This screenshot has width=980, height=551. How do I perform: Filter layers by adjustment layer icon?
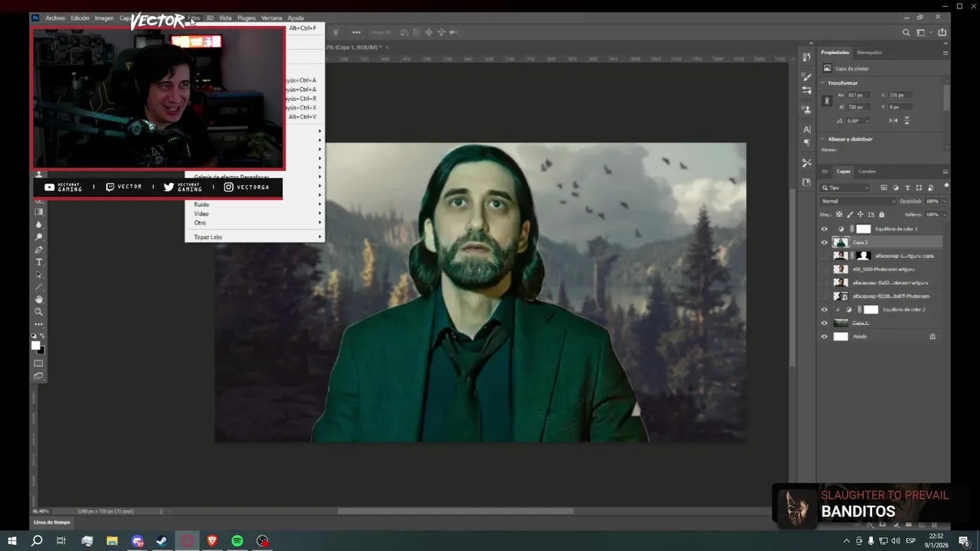896,187
